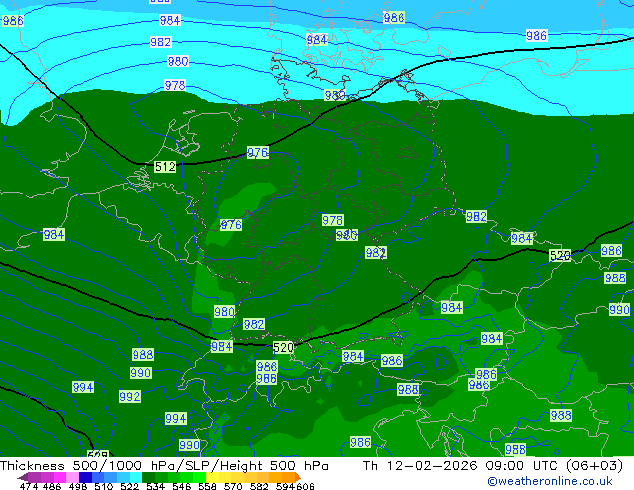634x490 pixels.
Task: Click the legend value 570
Action: click(x=233, y=486)
